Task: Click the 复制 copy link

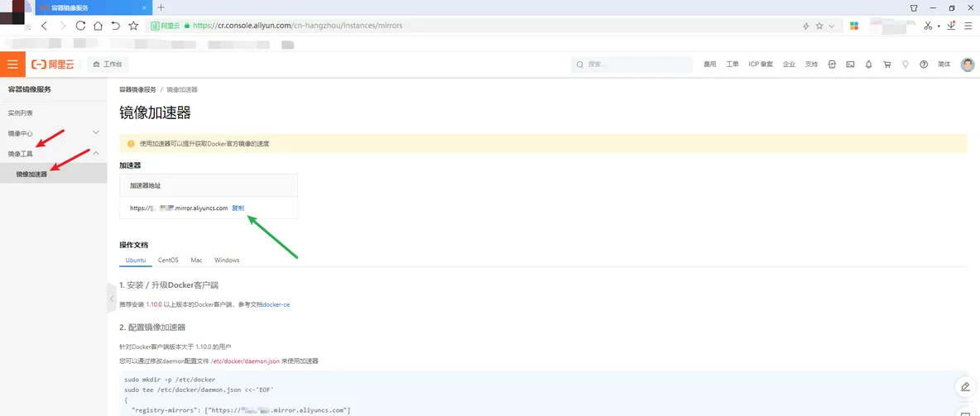Action: coord(238,208)
